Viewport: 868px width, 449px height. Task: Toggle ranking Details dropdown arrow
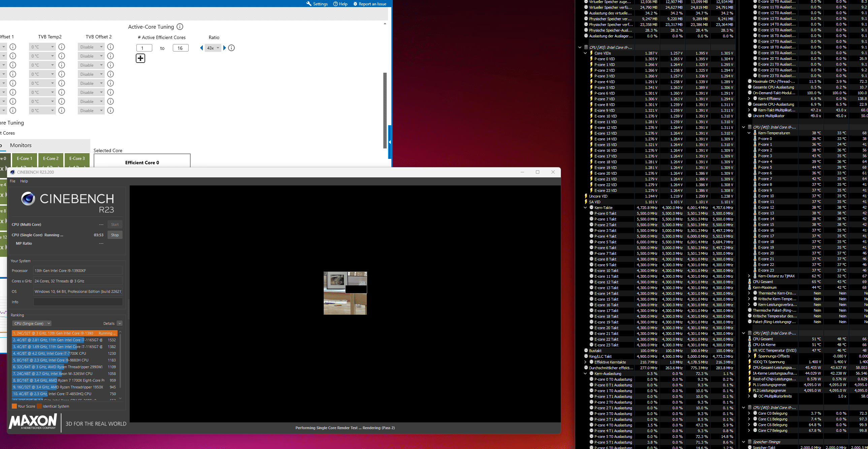tap(120, 323)
